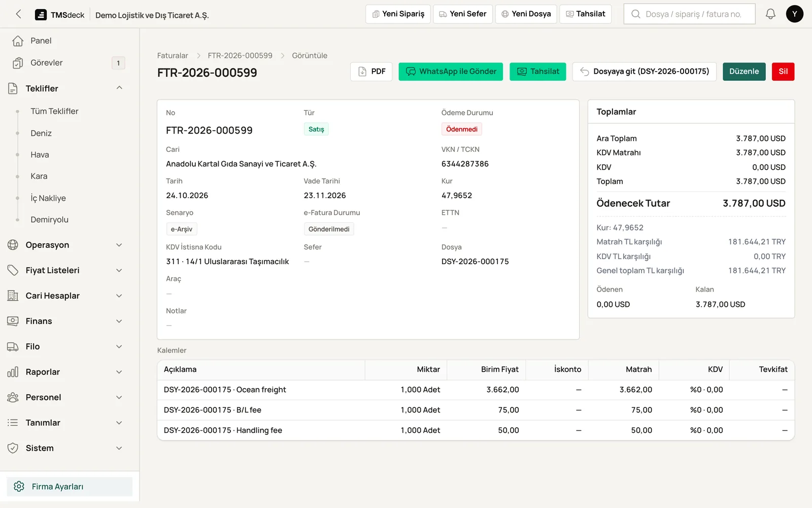Open Demiryolu submenu item
The image size is (812, 508).
point(49,219)
